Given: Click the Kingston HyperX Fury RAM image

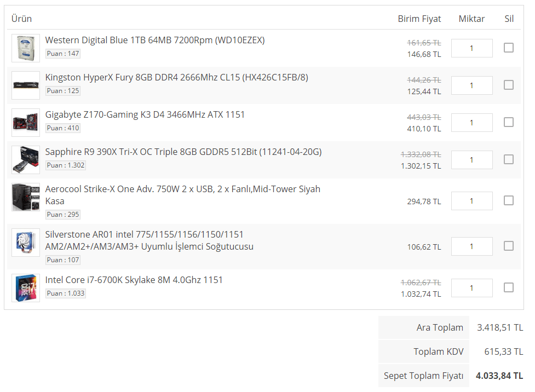Looking at the screenshot, I should click(x=26, y=85).
